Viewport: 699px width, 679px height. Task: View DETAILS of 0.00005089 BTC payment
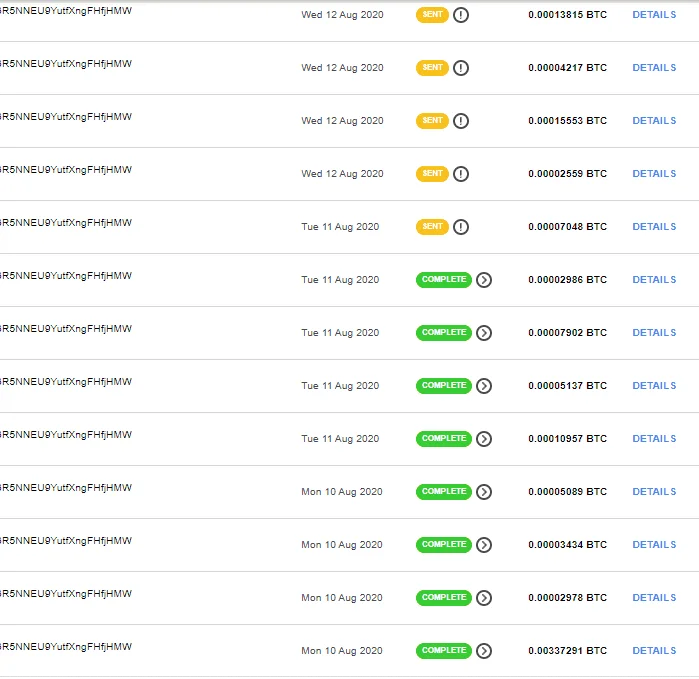(x=654, y=492)
